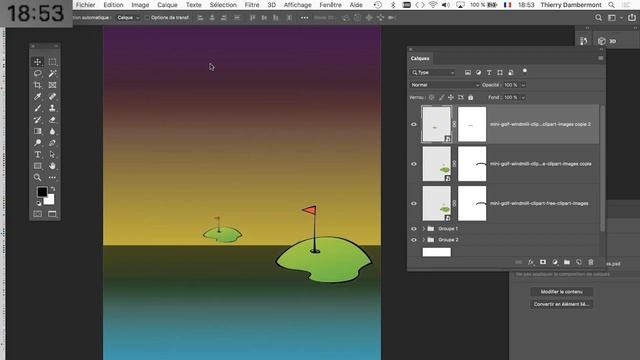Click Modifier le contenu button
The height and width of the screenshot is (360, 640).
tap(562, 292)
